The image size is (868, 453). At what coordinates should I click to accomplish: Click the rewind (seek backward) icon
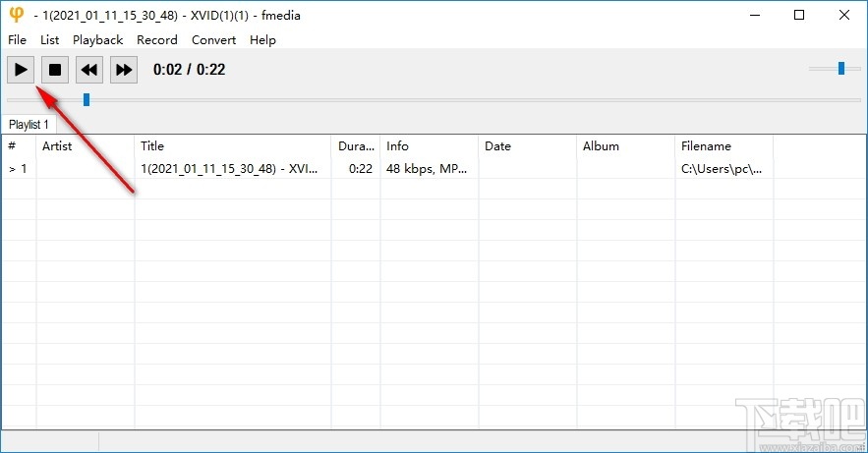point(89,70)
